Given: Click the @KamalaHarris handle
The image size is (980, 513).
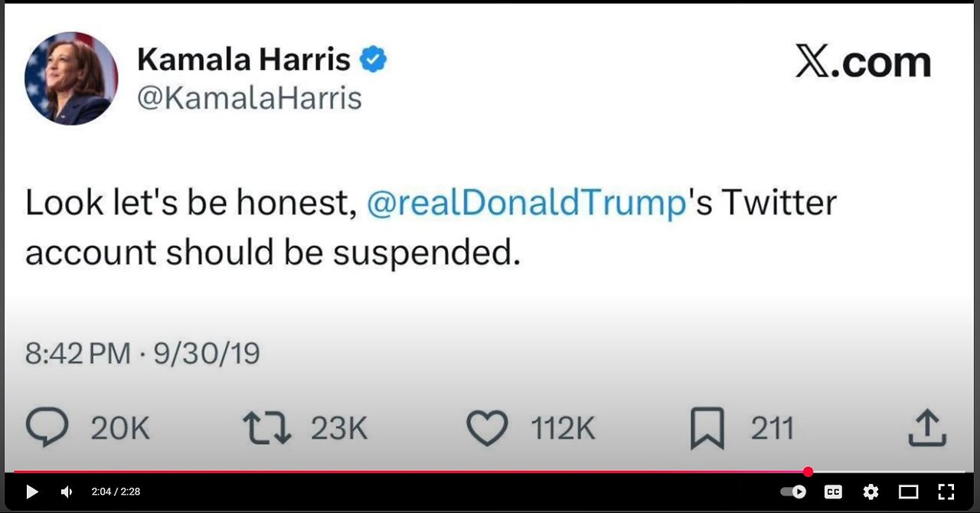Looking at the screenshot, I should [x=249, y=98].
